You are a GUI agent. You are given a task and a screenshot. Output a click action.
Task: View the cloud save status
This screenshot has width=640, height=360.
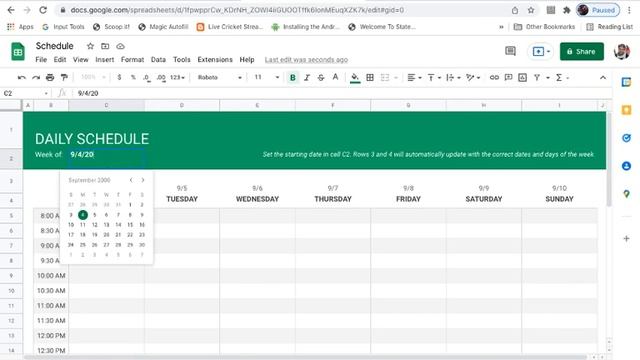tap(120, 46)
